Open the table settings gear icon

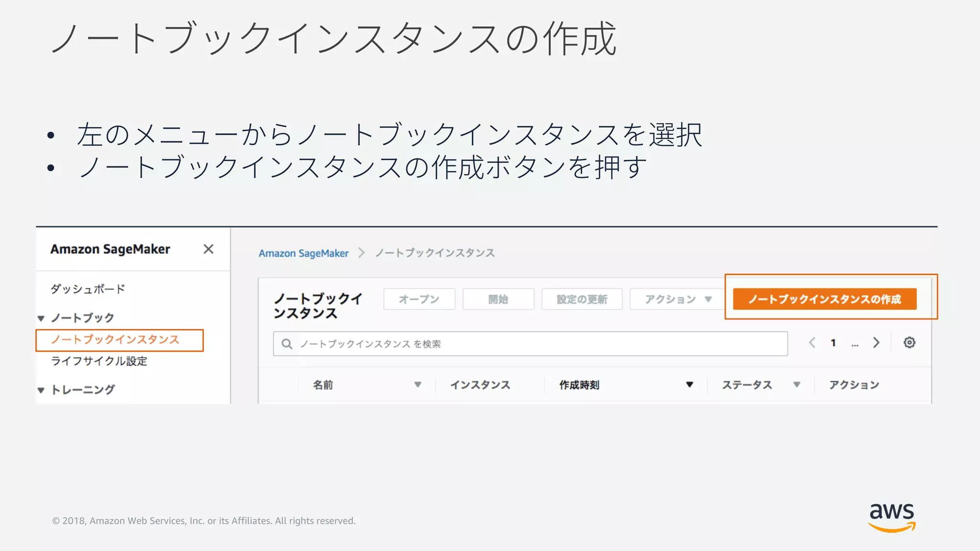[x=909, y=342]
